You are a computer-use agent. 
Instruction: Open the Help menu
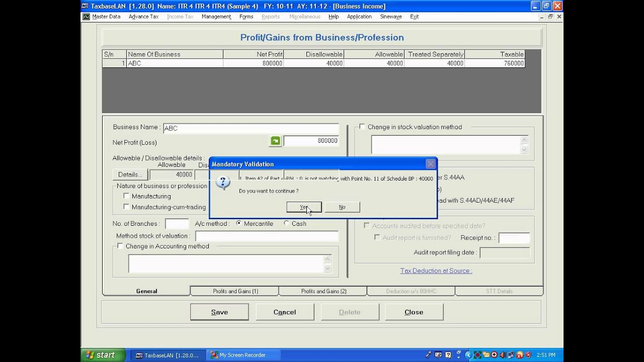(334, 17)
